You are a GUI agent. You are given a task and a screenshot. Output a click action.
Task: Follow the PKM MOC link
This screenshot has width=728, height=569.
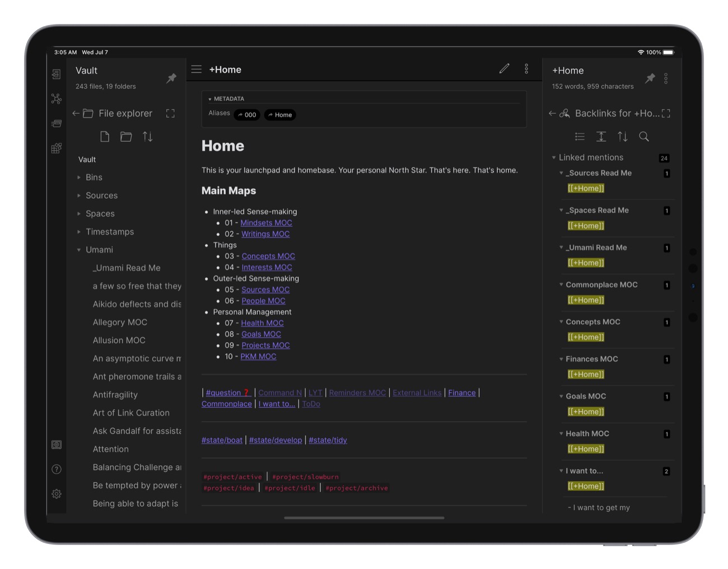point(258,357)
